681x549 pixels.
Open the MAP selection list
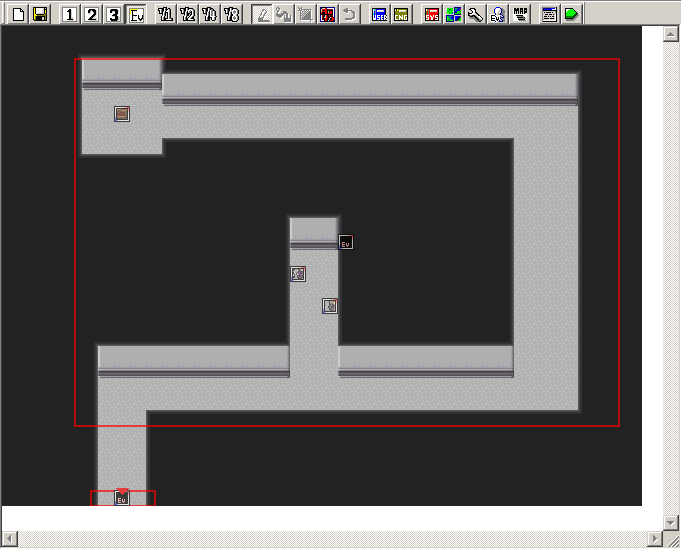coord(520,14)
